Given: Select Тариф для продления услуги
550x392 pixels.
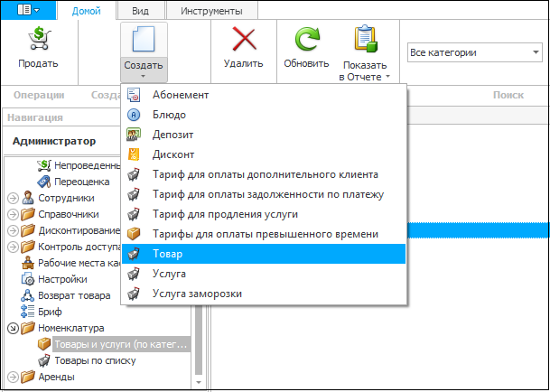Looking at the screenshot, I should pyautogui.click(x=264, y=214).
